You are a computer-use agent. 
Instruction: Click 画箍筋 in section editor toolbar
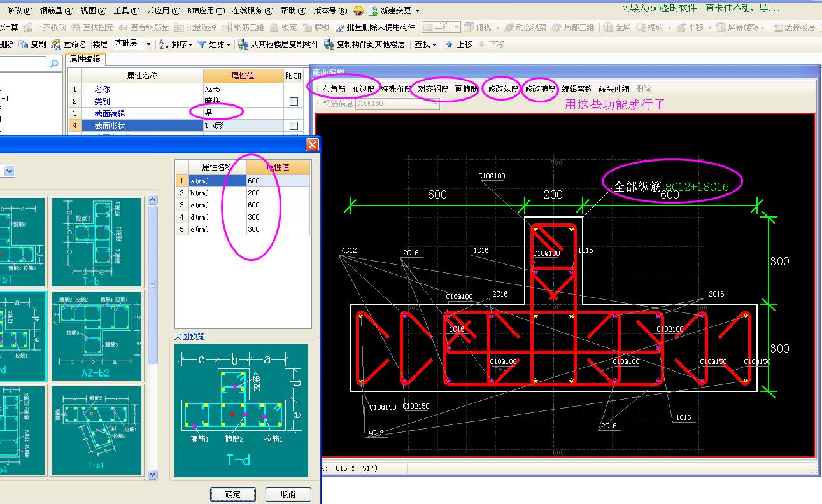coord(466,89)
